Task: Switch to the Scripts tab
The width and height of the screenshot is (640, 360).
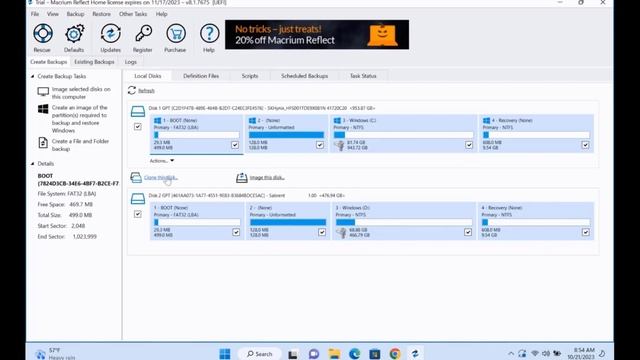Action: coord(250,76)
